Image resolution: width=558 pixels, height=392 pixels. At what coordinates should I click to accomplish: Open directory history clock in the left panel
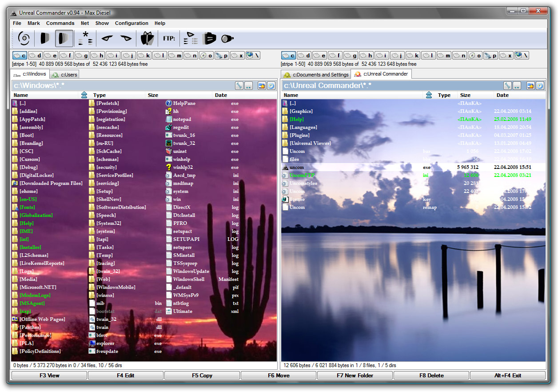click(x=271, y=85)
